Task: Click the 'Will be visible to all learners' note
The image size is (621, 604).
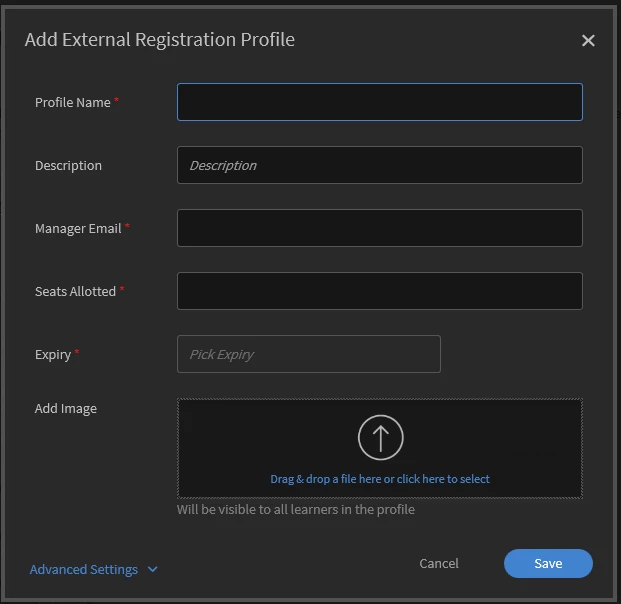Action: (296, 509)
